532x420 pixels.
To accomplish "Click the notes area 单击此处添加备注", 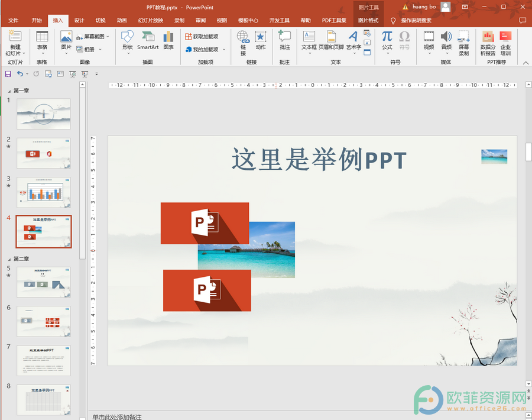I will (x=116, y=416).
